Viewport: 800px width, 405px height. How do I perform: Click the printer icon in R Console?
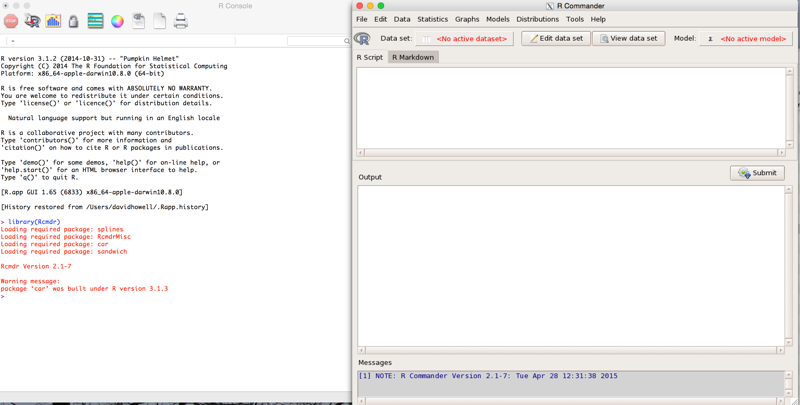(181, 21)
